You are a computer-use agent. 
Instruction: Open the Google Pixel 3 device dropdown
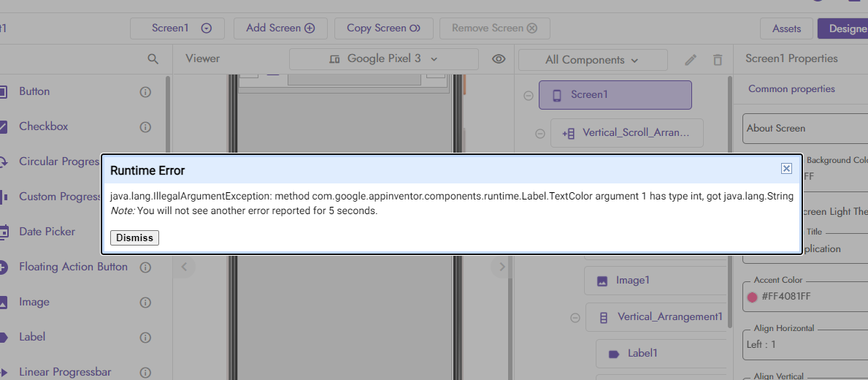(383, 58)
